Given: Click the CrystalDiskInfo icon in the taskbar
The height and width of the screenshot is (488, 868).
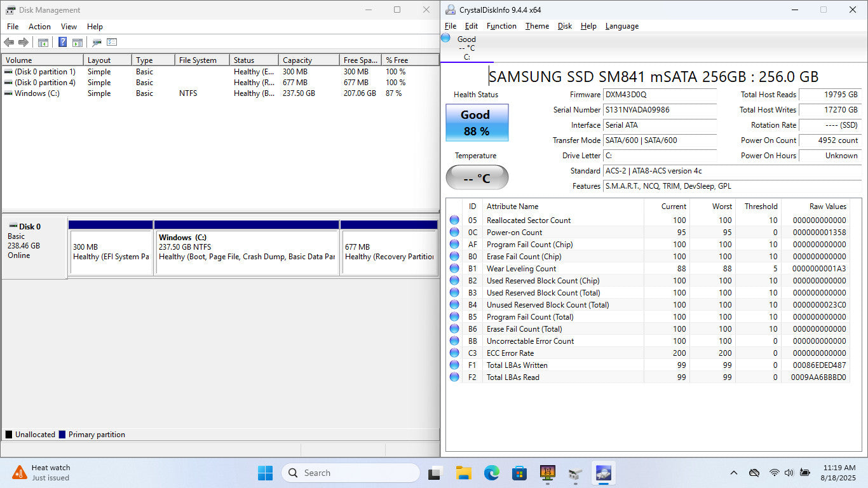Looking at the screenshot, I should point(602,473).
